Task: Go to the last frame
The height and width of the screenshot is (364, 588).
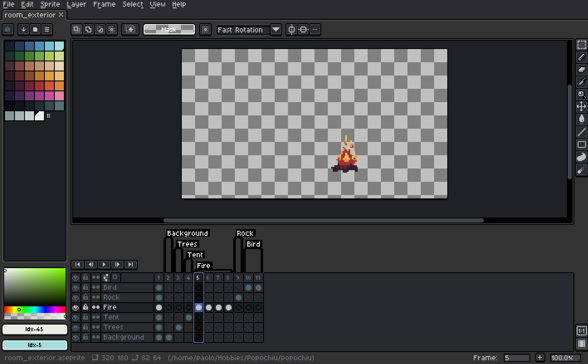Action: coord(131,264)
